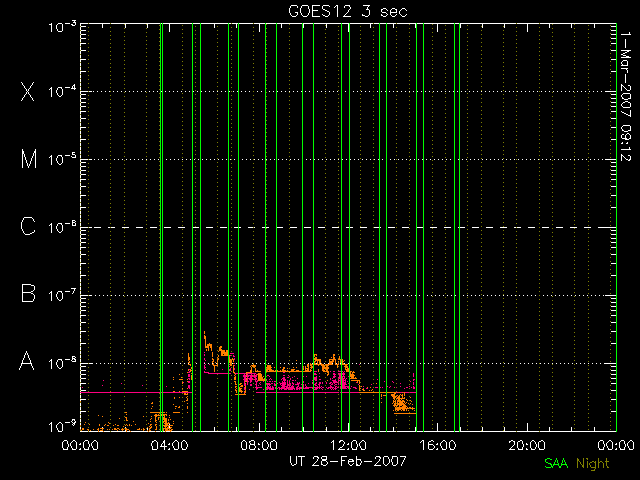Click the 10⁻⁸ y-axis value
This screenshot has height=480, width=640.
(62, 362)
